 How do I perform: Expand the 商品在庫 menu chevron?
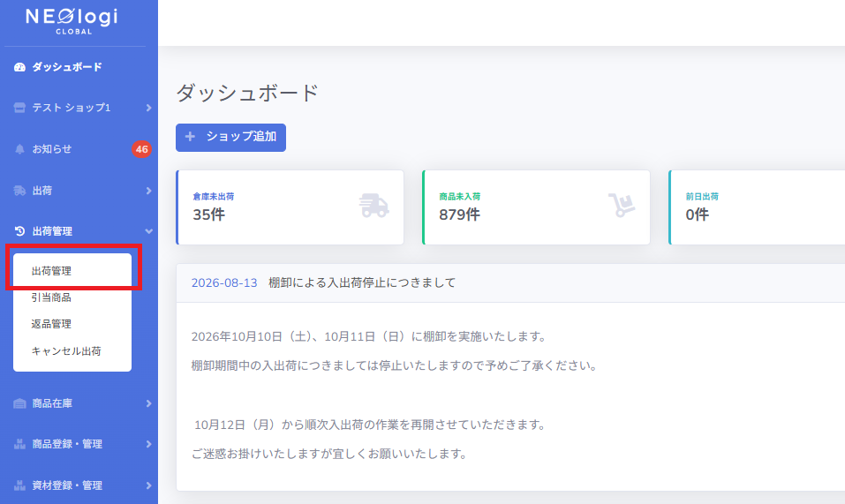[148, 403]
